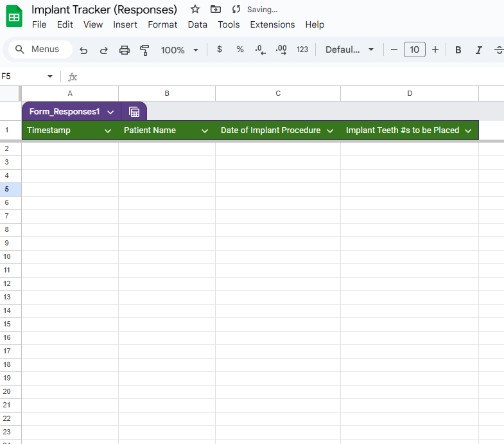Viewport: 504px width, 444px height.
Task: Click the undo arrow icon
Action: pos(83,50)
